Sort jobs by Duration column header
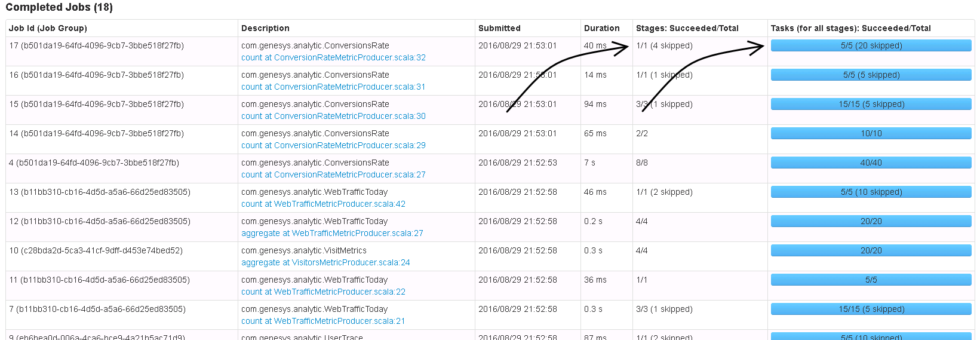 tap(601, 28)
